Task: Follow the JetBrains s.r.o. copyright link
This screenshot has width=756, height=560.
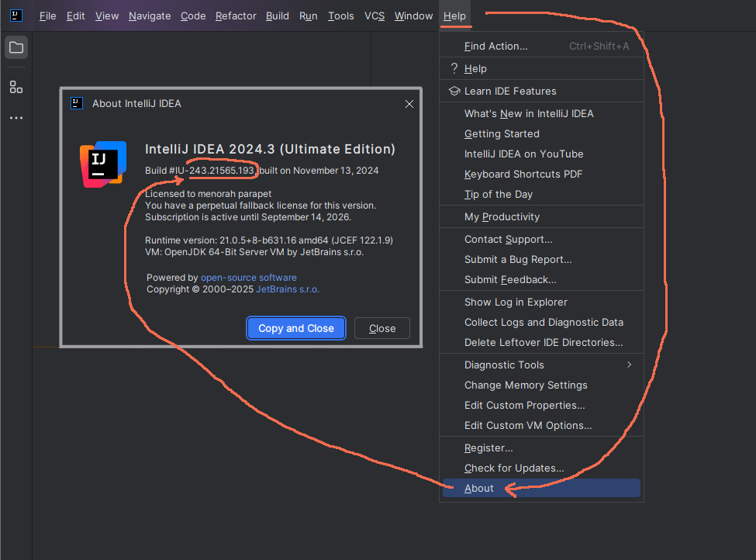Action: pyautogui.click(x=288, y=289)
